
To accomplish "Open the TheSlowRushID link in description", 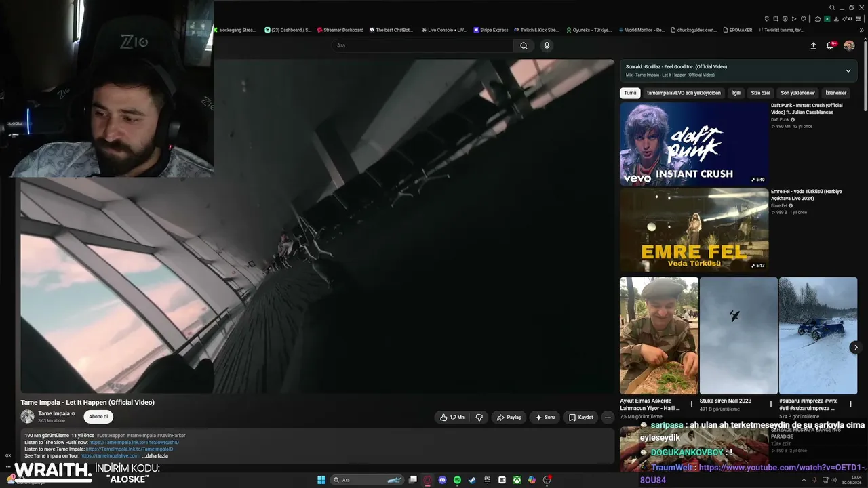I will [134, 443].
